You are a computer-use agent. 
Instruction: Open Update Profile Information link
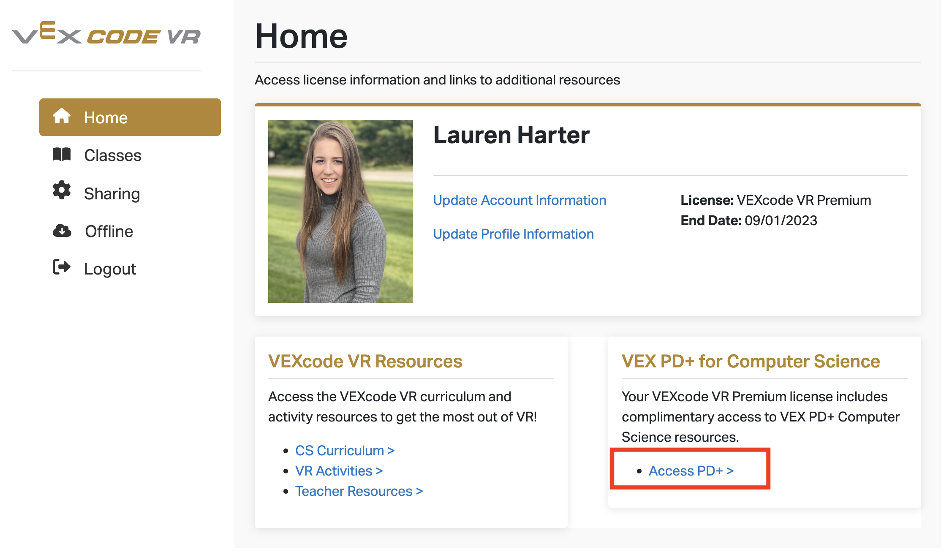pyautogui.click(x=514, y=234)
